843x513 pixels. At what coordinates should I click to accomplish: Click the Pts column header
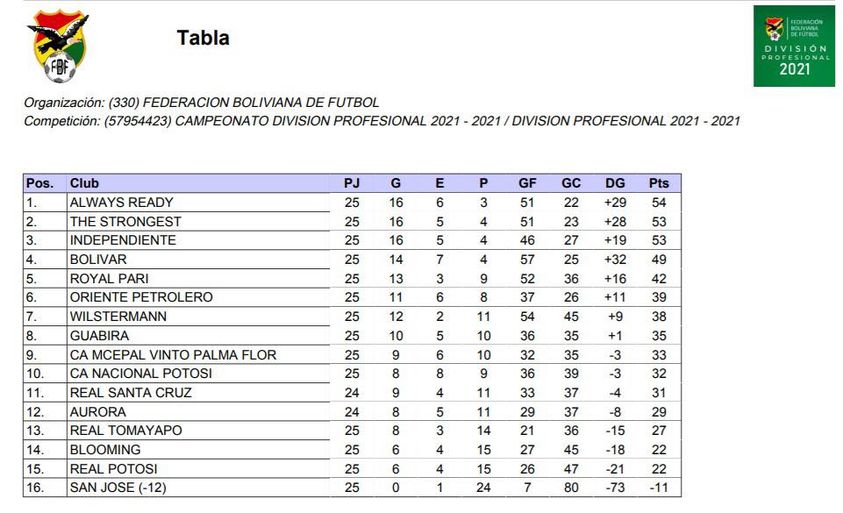pyautogui.click(x=659, y=183)
